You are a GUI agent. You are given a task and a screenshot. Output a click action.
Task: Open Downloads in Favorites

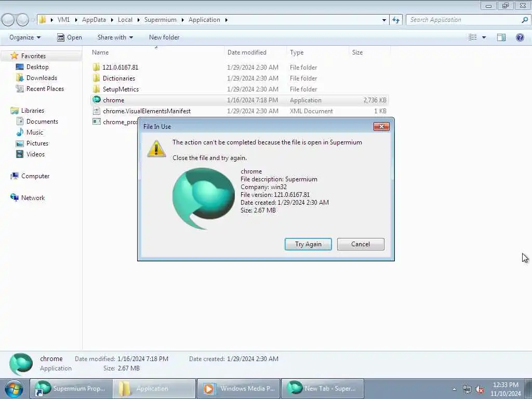click(42, 78)
